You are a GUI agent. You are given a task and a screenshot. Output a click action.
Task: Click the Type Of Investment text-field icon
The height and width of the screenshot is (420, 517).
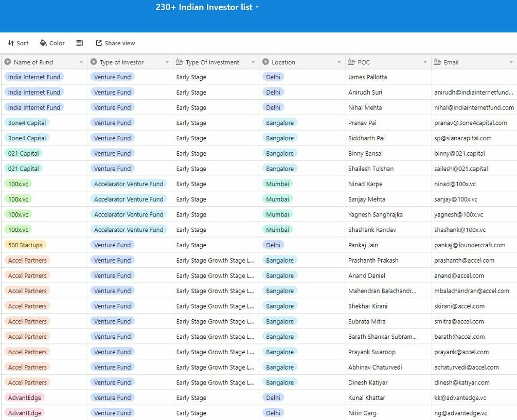[x=180, y=62]
